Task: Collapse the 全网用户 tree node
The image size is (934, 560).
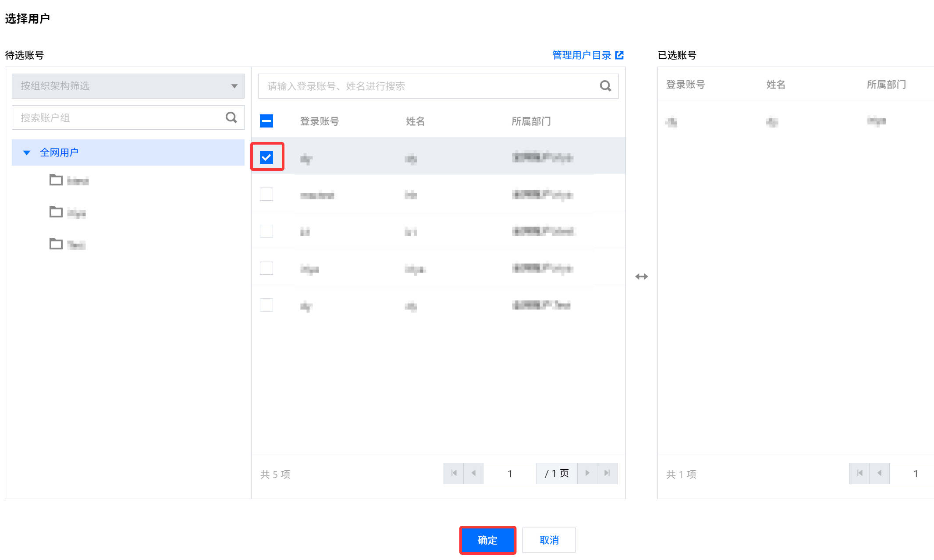Action: [27, 152]
